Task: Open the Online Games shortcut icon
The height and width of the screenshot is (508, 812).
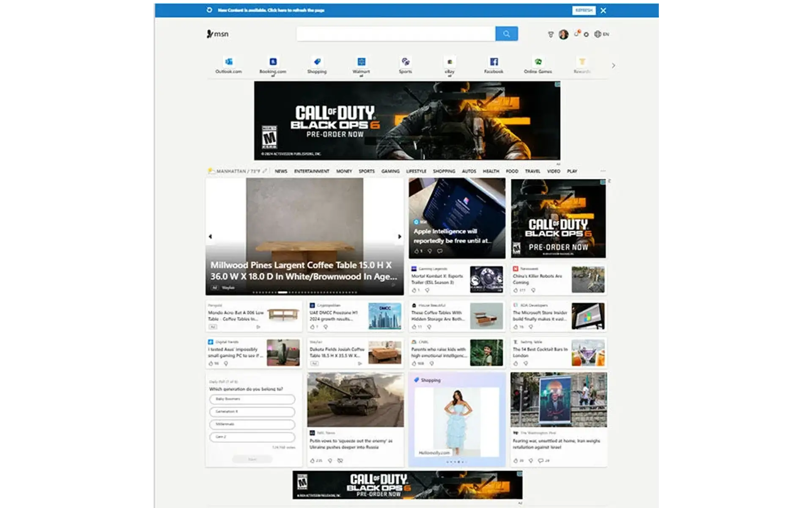Action: click(538, 62)
